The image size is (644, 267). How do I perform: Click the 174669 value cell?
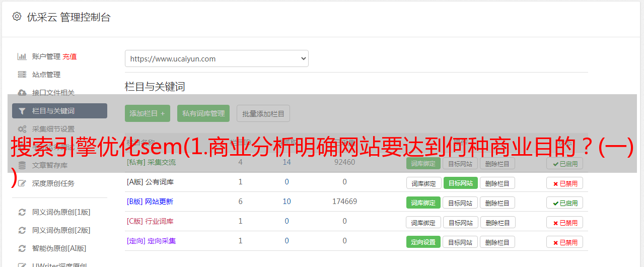coord(344,202)
